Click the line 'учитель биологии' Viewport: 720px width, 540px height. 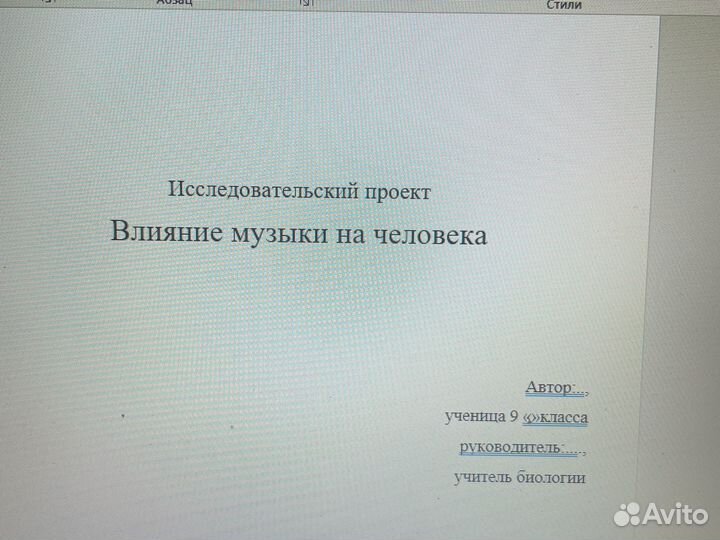[520, 478]
